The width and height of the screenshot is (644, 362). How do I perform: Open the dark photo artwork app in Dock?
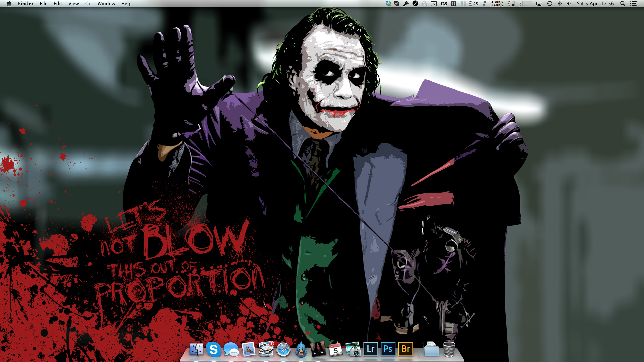tap(318, 350)
